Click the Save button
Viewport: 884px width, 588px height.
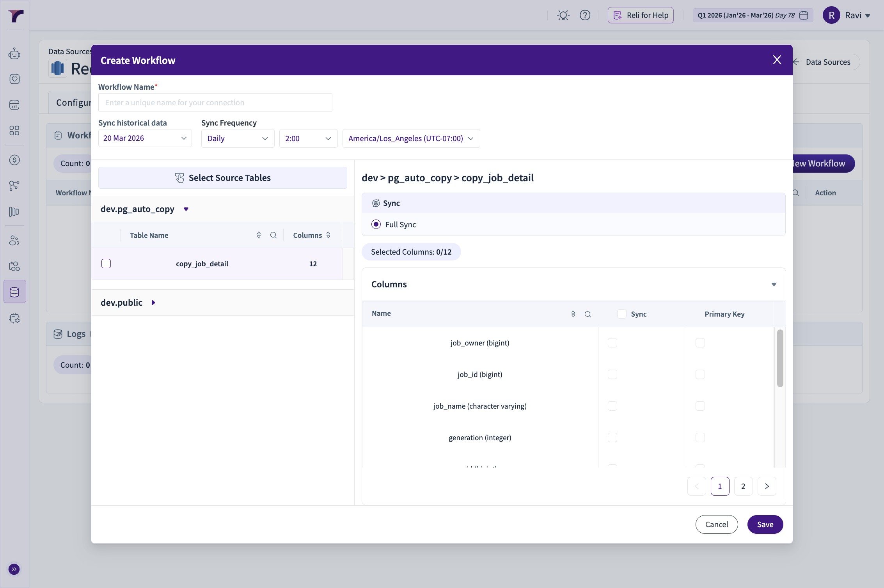click(765, 524)
